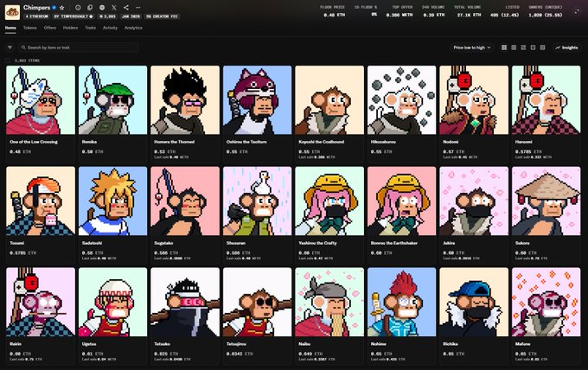The image size is (588, 370).
Task: Click the 3,993 items count badge
Action: tap(107, 16)
